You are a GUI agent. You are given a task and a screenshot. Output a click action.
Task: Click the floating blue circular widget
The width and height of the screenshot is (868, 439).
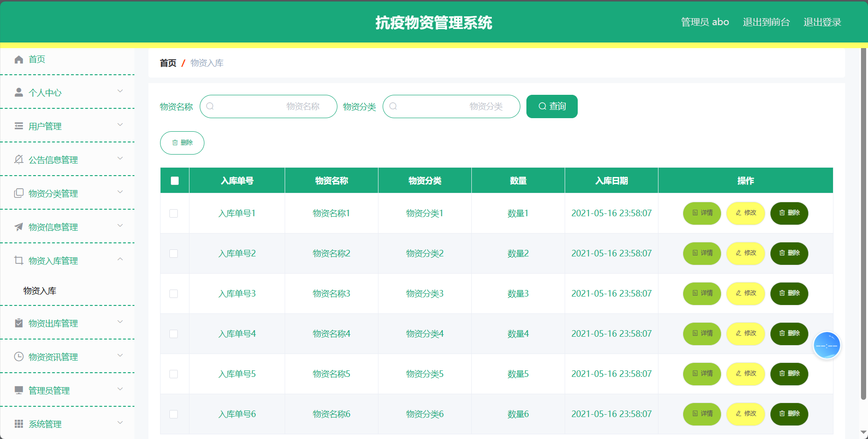(826, 346)
